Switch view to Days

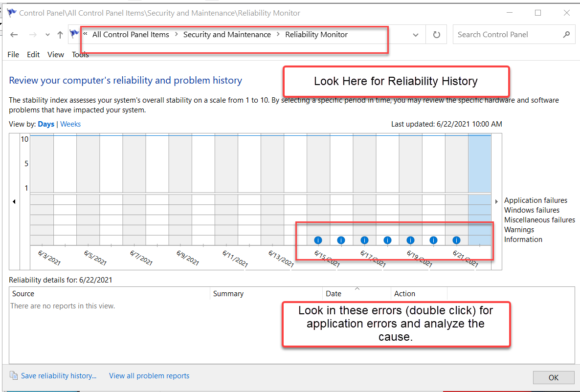(46, 124)
